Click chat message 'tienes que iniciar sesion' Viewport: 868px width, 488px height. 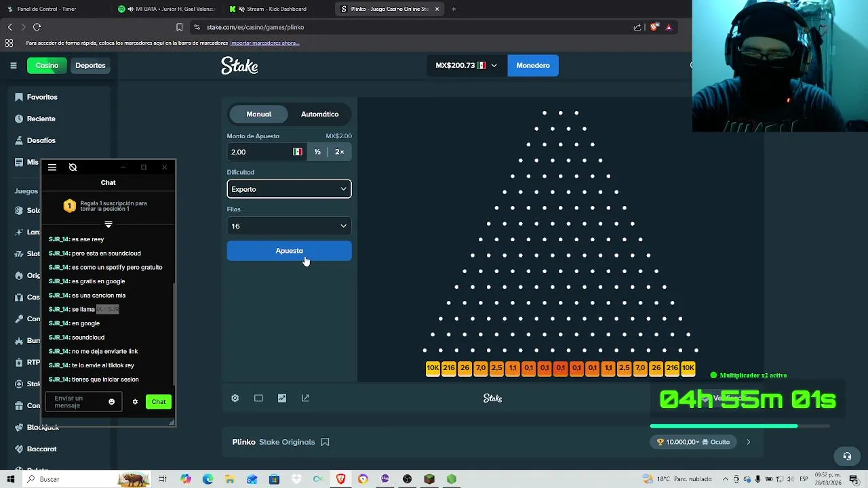point(105,380)
